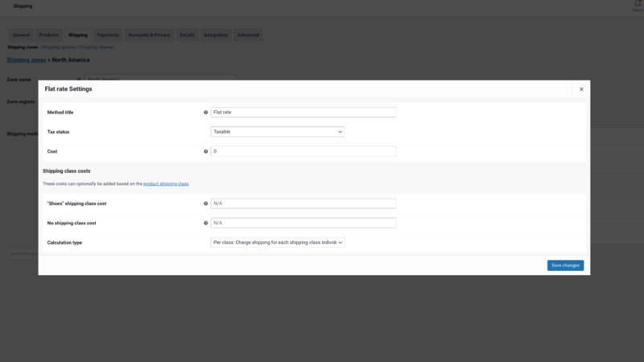Switch to the Payments tab
The height and width of the screenshot is (362, 644).
(x=108, y=35)
